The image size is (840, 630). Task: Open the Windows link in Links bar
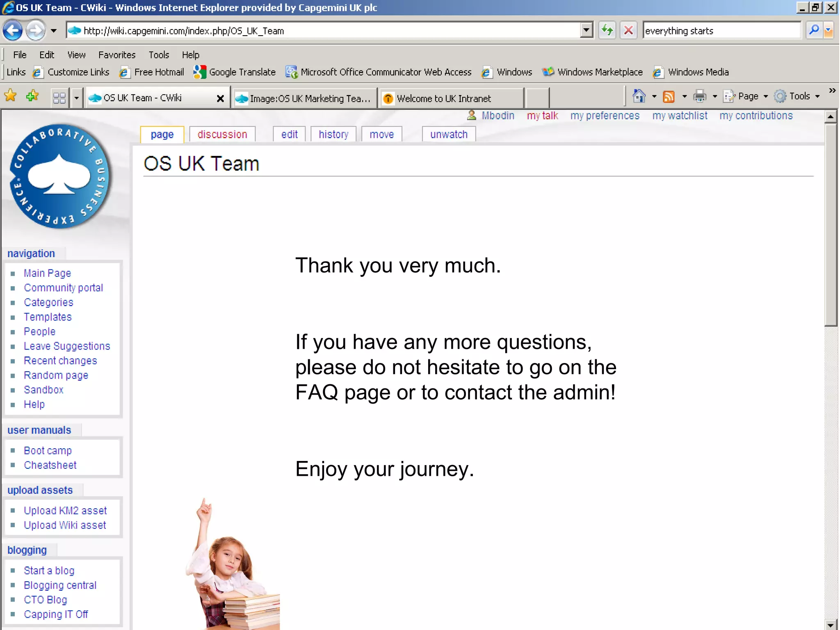click(507, 72)
